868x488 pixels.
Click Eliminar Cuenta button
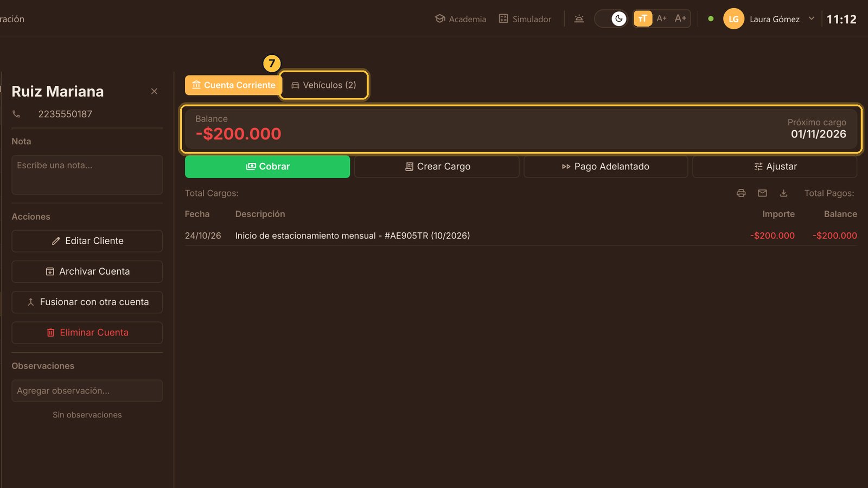coord(87,333)
